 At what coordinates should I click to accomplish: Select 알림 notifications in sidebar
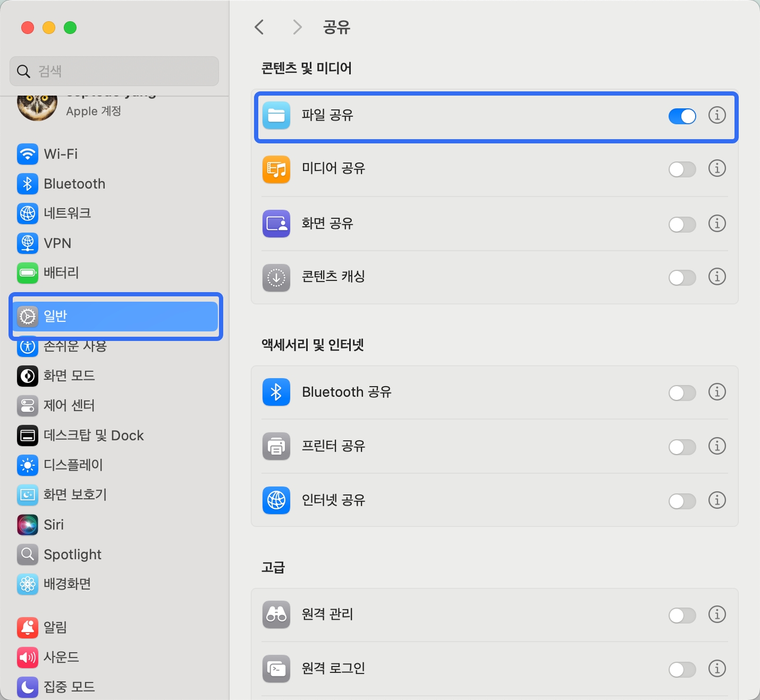coord(115,628)
